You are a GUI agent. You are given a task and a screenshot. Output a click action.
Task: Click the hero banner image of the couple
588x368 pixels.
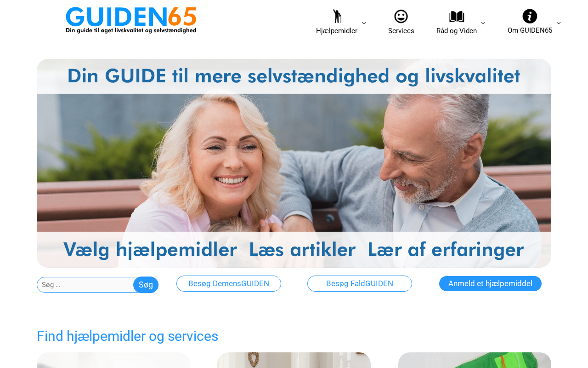pyautogui.click(x=294, y=163)
